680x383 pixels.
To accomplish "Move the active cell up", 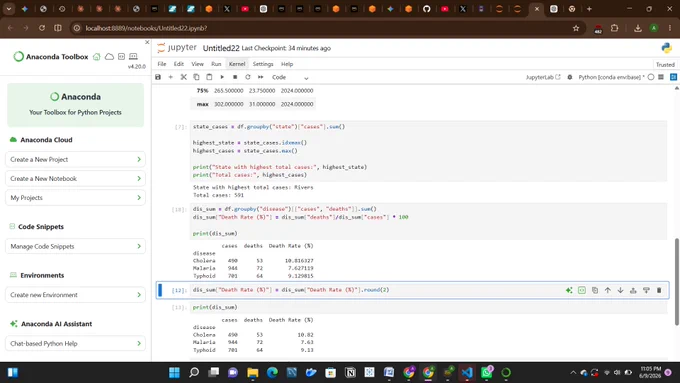I will pos(608,290).
